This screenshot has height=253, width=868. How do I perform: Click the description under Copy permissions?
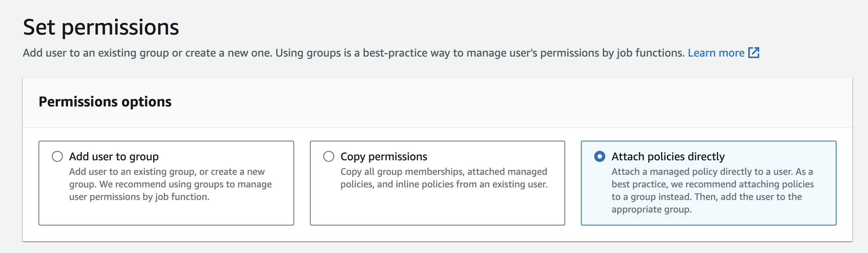444,178
